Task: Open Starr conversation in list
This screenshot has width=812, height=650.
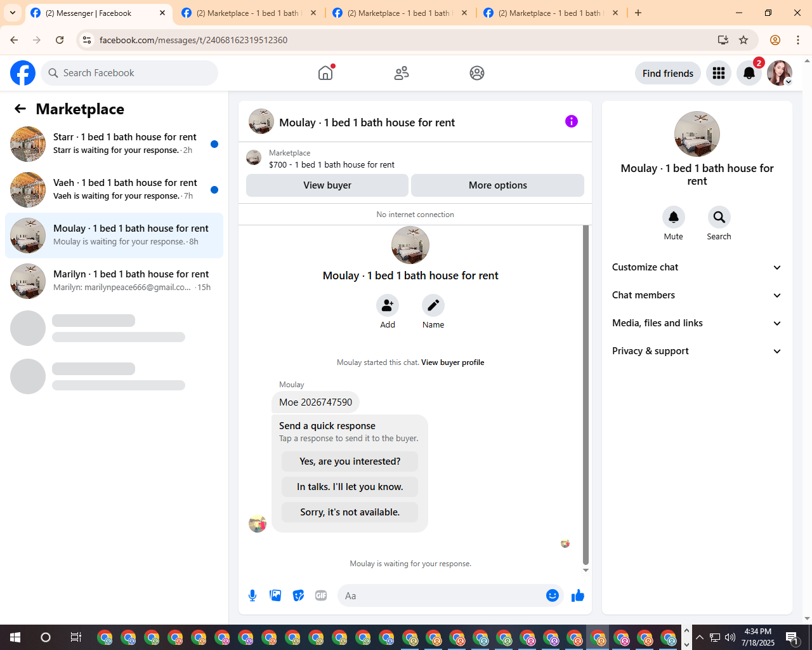Action: click(114, 144)
